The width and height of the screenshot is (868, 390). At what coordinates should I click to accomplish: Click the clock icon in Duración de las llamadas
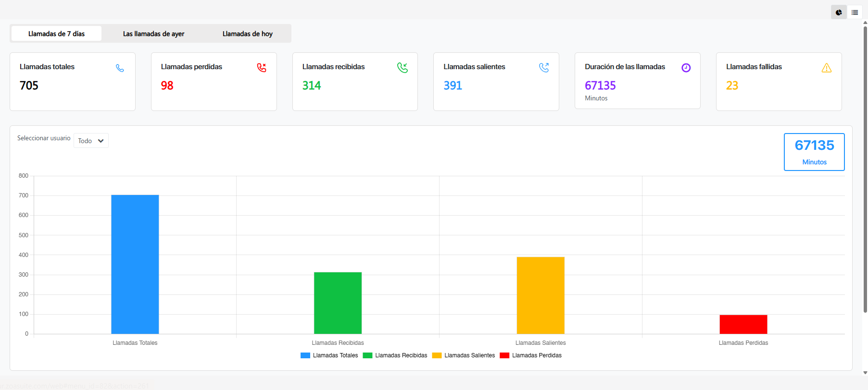(686, 68)
